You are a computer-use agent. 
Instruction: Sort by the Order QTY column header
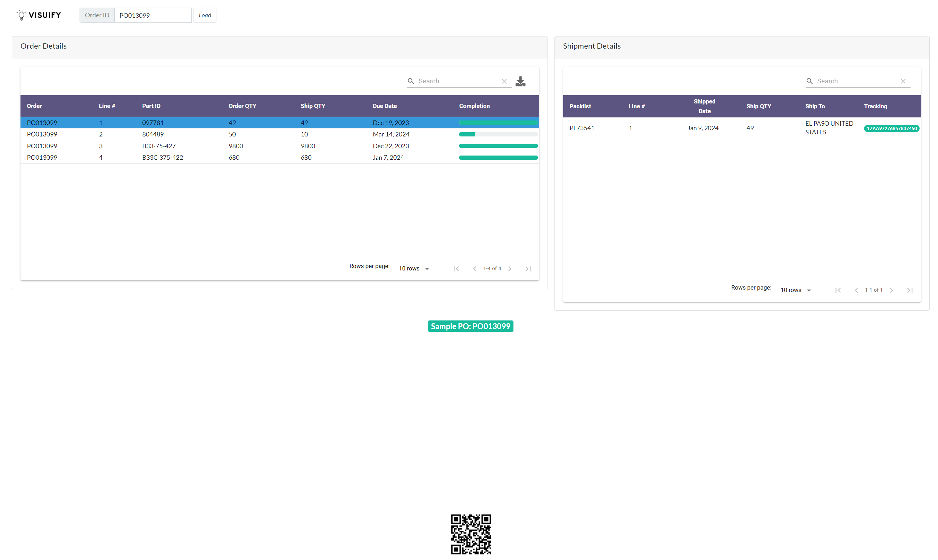[x=242, y=106]
